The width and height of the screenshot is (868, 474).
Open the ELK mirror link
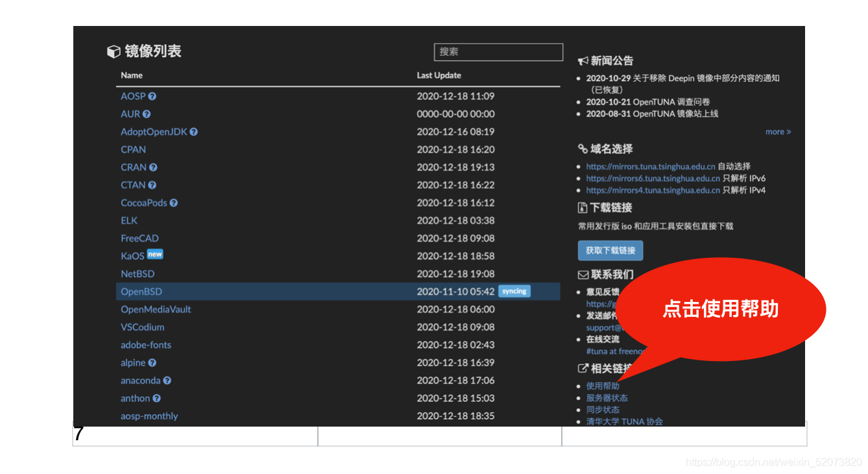(x=129, y=221)
